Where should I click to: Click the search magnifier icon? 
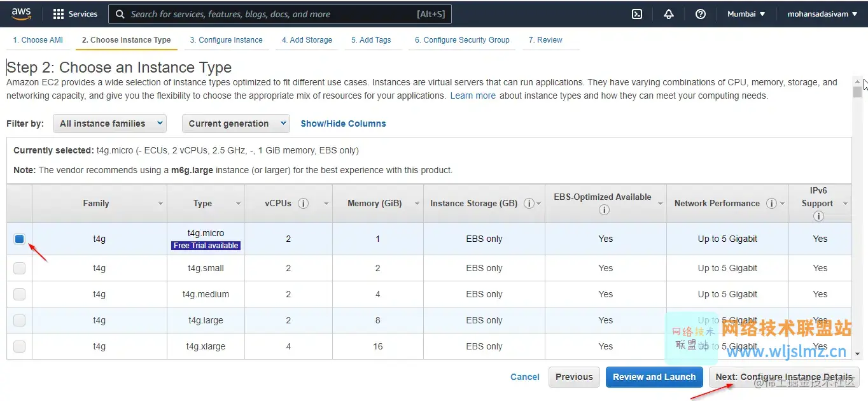[x=120, y=14]
